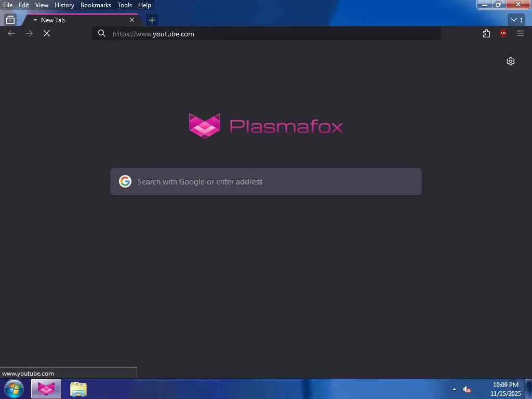Click the address bar showing youtube.com
This screenshot has height=399, width=532.
tap(267, 34)
